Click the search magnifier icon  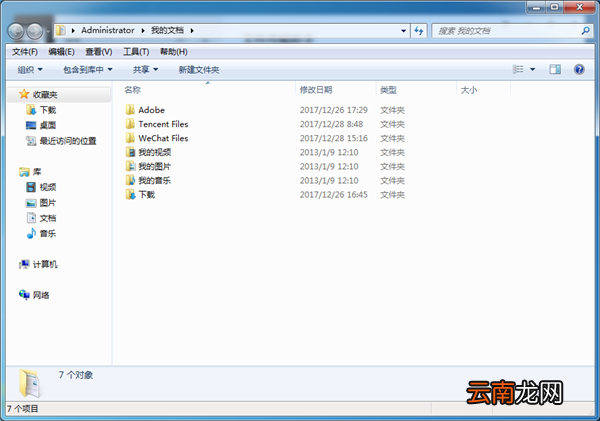pyautogui.click(x=585, y=31)
